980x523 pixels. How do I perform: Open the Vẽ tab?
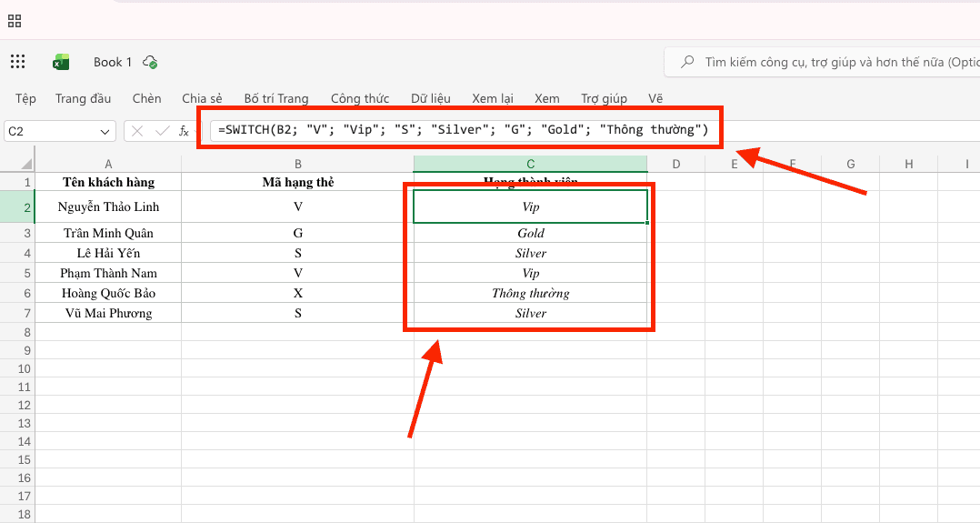(x=655, y=98)
